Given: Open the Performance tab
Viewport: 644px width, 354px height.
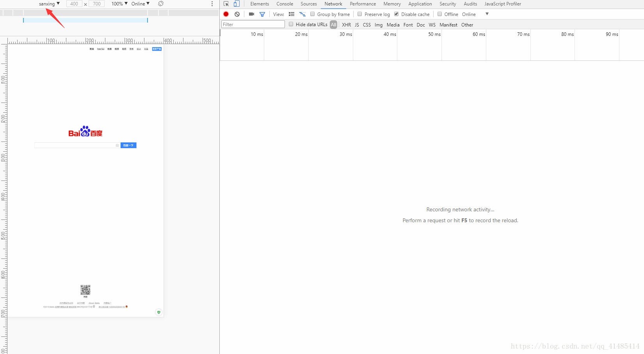Looking at the screenshot, I should pyautogui.click(x=363, y=4).
